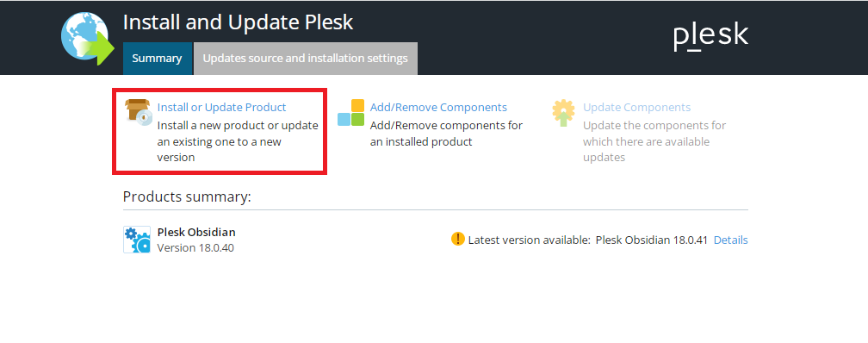Open Details for latest version available
The width and height of the screenshot is (868, 343).
pos(731,240)
